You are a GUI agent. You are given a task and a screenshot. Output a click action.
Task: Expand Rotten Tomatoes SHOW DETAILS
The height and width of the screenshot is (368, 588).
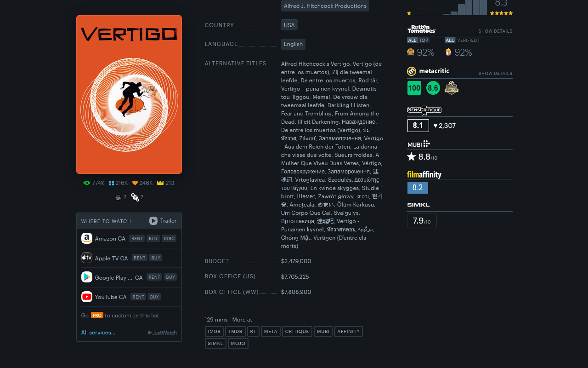pyautogui.click(x=495, y=31)
